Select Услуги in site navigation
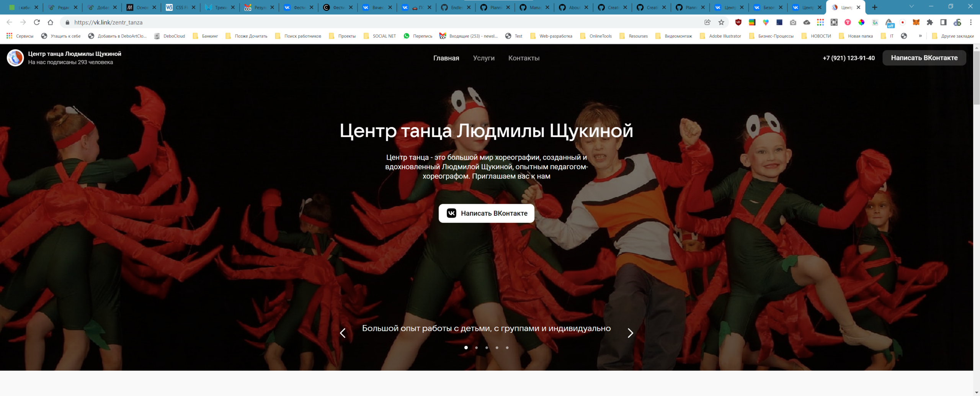980x396 pixels. coord(483,58)
